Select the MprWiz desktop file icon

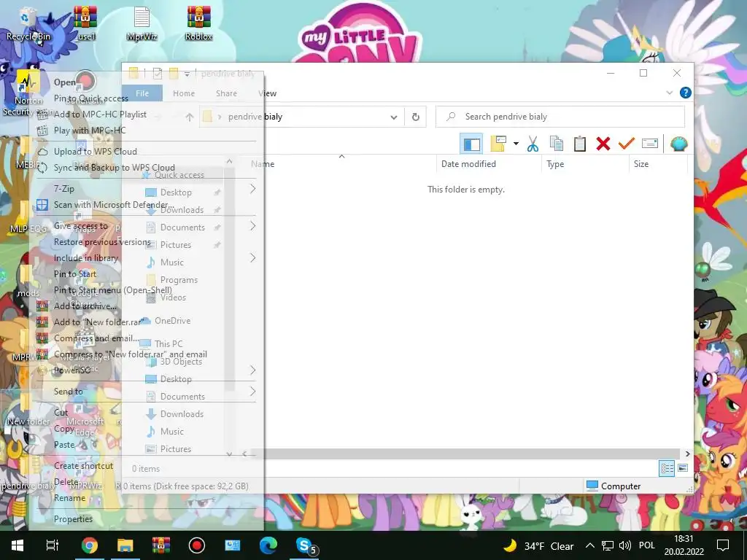(x=142, y=24)
